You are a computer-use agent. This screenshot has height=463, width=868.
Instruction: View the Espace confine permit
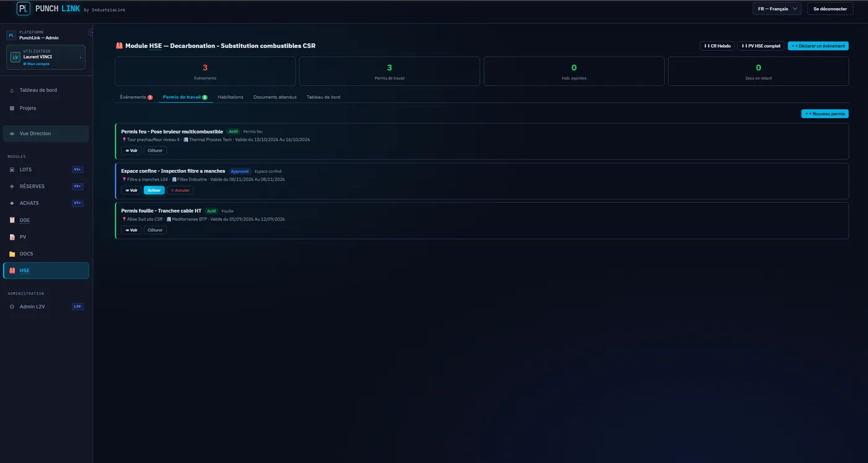click(131, 190)
